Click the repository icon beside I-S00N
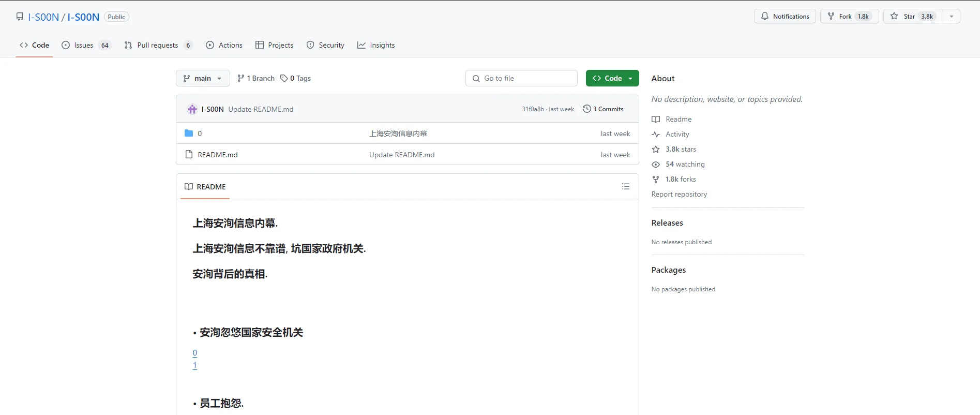 click(20, 17)
